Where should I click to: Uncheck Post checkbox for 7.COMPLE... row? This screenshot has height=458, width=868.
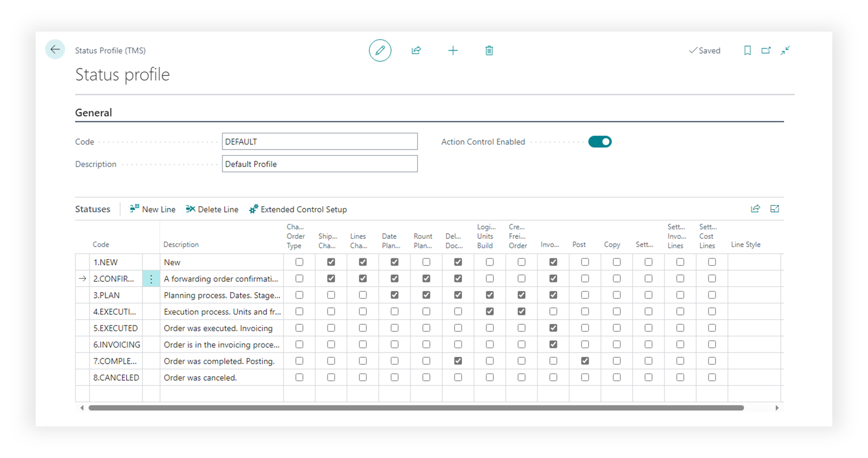[x=585, y=361]
